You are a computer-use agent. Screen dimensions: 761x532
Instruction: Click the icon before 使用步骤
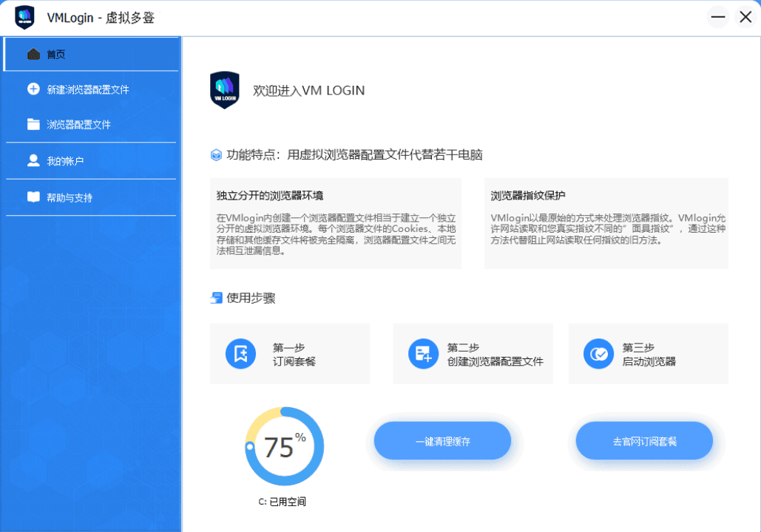(x=215, y=298)
